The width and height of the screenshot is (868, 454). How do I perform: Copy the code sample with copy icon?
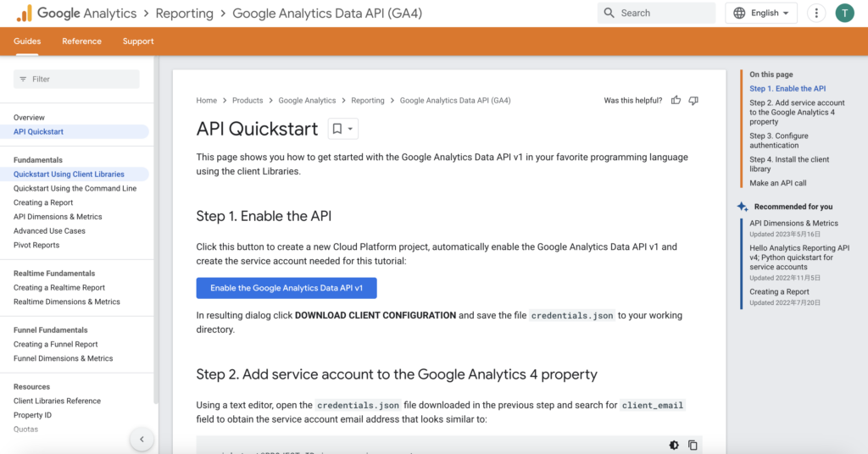click(693, 445)
